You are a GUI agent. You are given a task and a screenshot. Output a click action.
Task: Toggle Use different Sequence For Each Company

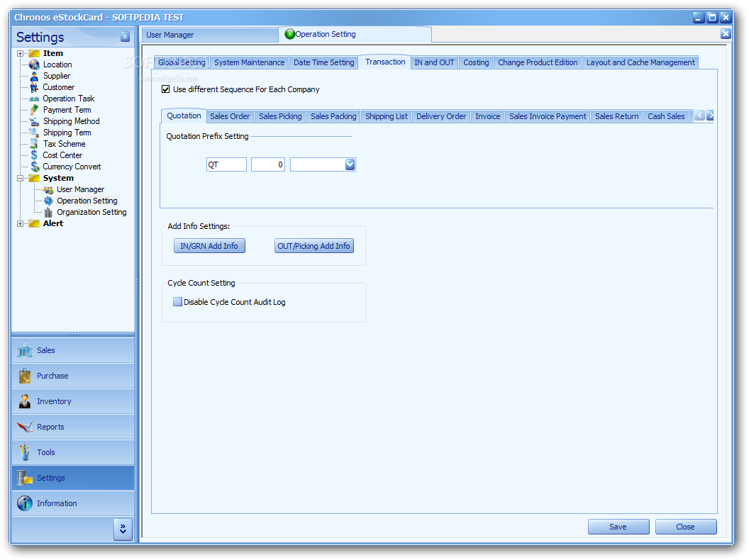point(166,89)
